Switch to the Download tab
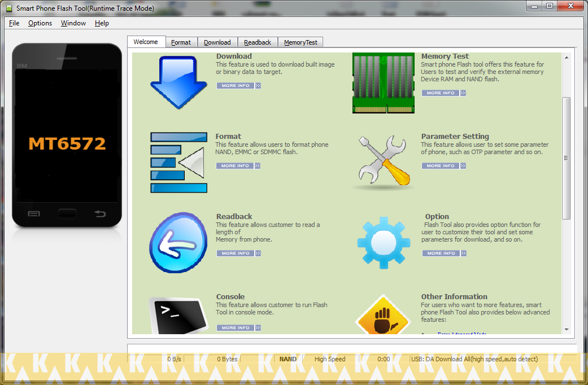The width and height of the screenshot is (588, 385). [x=217, y=42]
